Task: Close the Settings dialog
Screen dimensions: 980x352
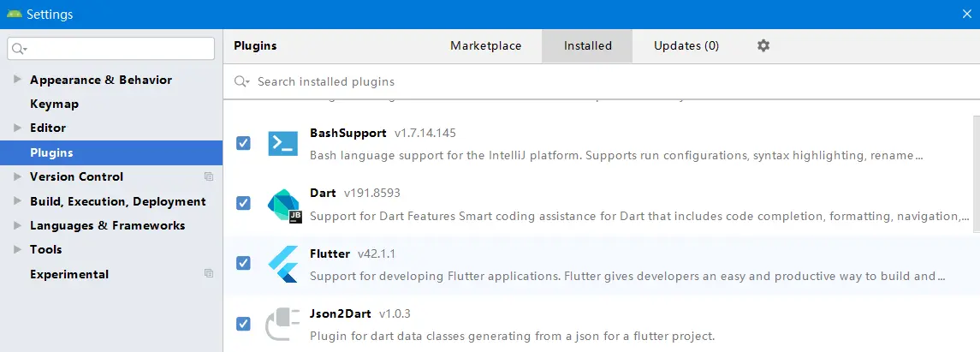Action: point(966,14)
